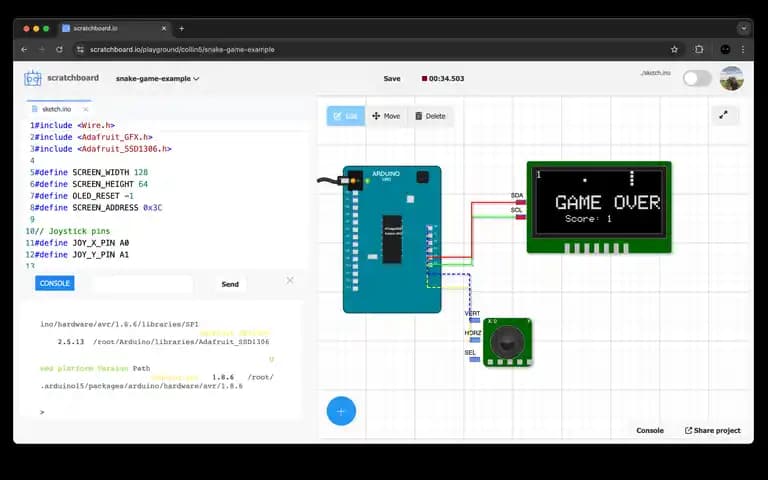Click the line "#define SCREEN_ADDRESS 0x3C"
Viewport: 768px width, 480px height.
pyautogui.click(x=98, y=208)
